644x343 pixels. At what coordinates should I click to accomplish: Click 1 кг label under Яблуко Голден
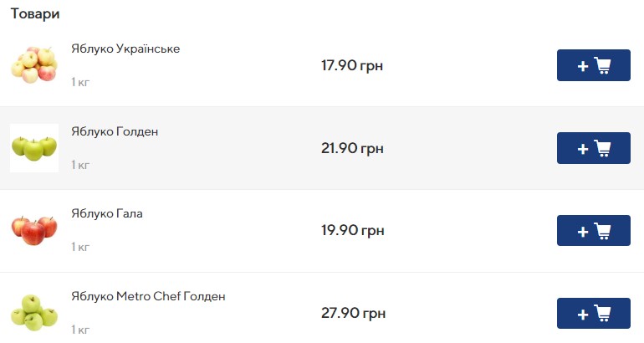(80, 165)
